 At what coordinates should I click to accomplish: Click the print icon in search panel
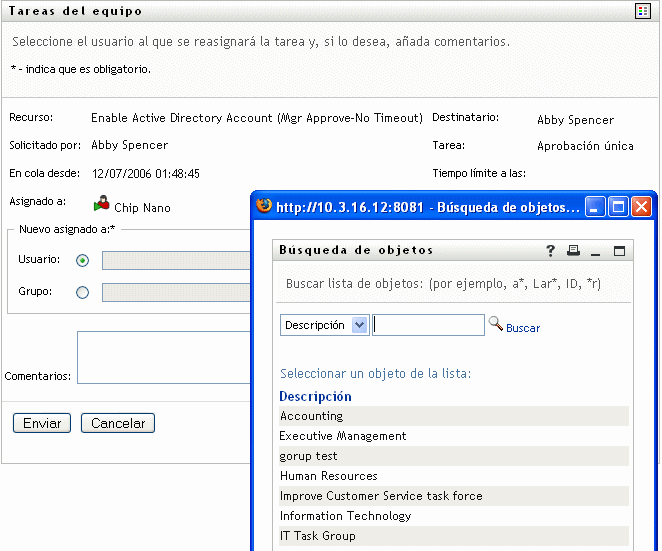click(573, 250)
